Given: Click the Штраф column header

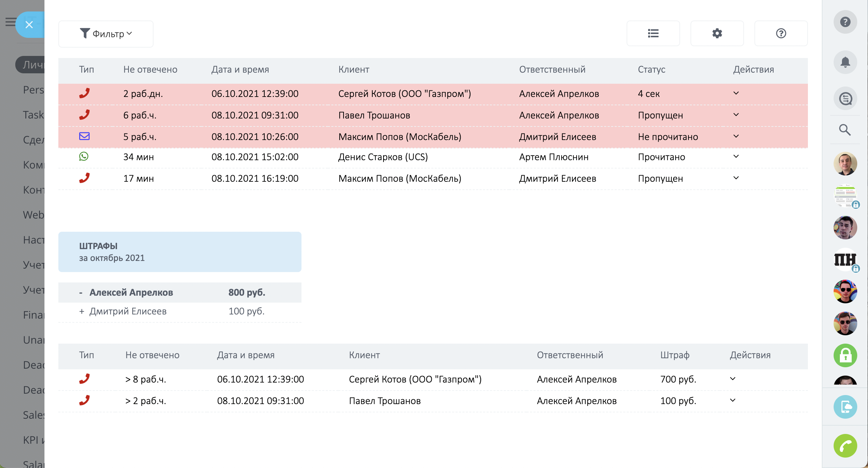Looking at the screenshot, I should (675, 355).
